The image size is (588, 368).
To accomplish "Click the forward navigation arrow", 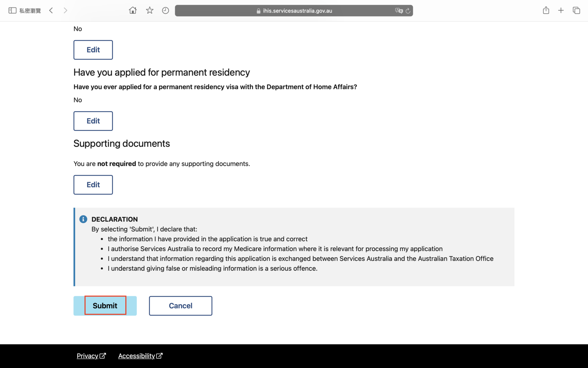I will pos(65,11).
